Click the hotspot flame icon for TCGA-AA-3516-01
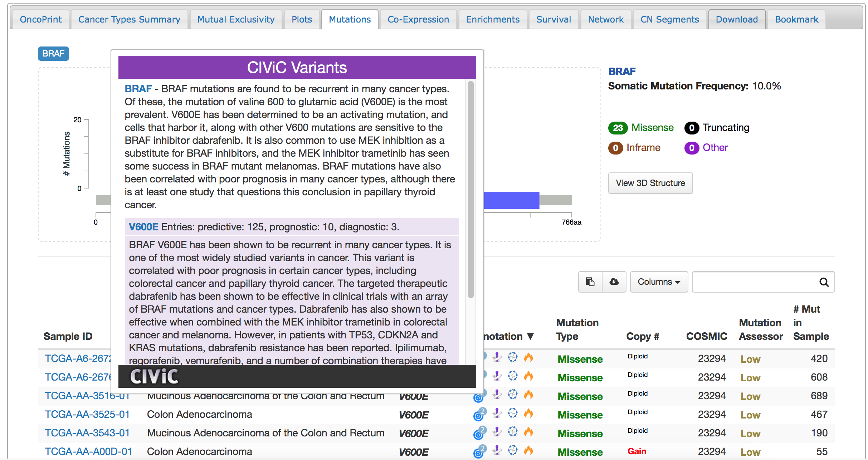The image size is (868, 460). coord(528,394)
